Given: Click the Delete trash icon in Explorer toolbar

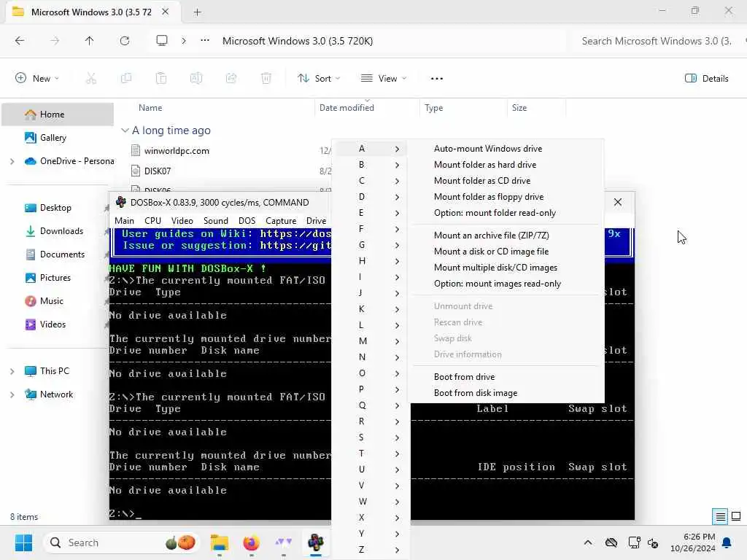Looking at the screenshot, I should point(266,78).
